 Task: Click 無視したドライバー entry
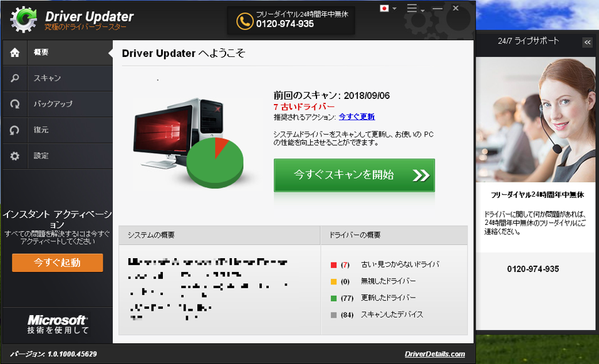pyautogui.click(x=388, y=281)
